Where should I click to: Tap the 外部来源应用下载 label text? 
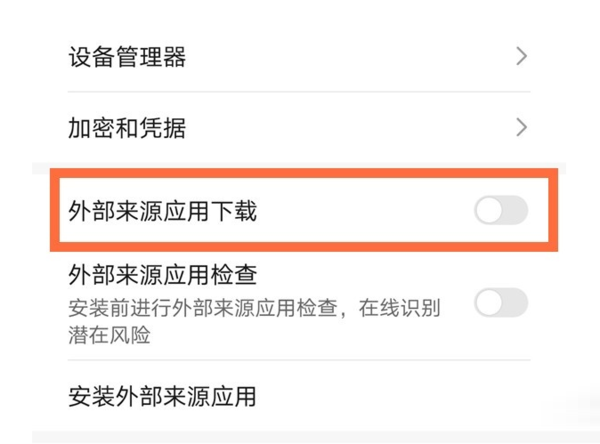point(162,211)
